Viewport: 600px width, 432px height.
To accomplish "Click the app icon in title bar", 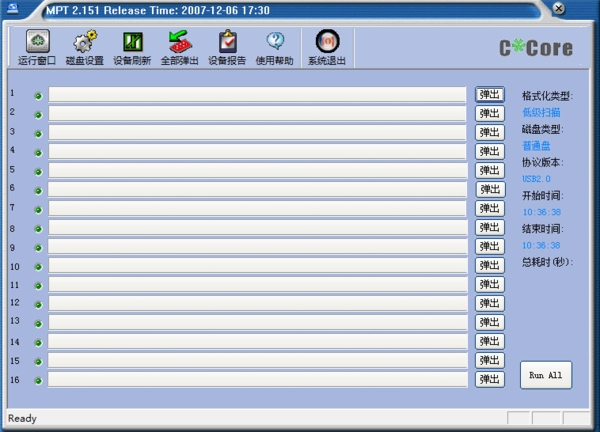I will [x=13, y=8].
